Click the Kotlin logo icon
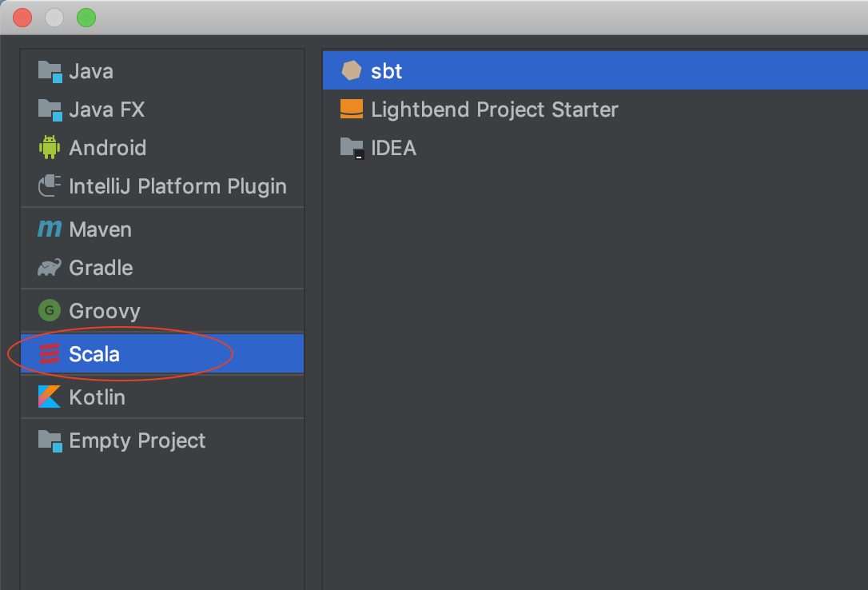 50,397
